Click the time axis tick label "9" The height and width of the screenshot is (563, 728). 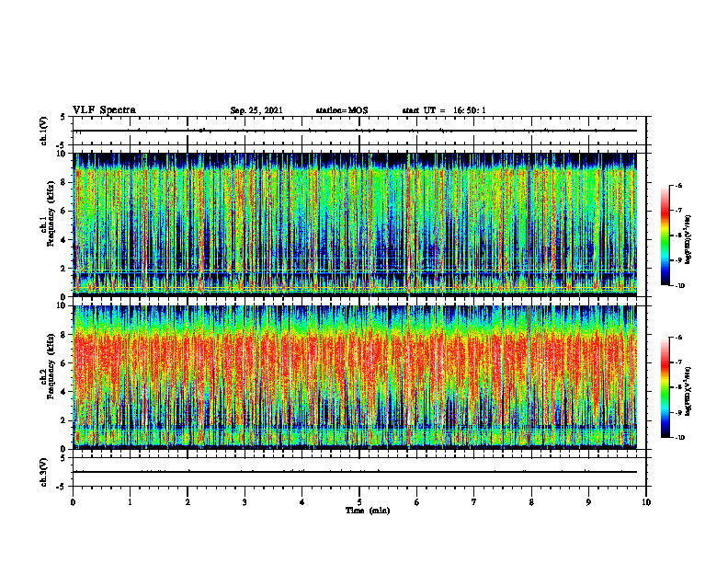click(588, 502)
